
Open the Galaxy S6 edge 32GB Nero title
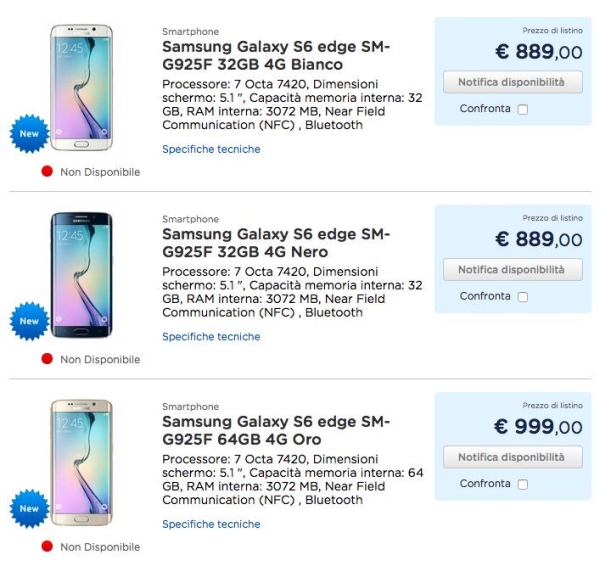point(275,243)
